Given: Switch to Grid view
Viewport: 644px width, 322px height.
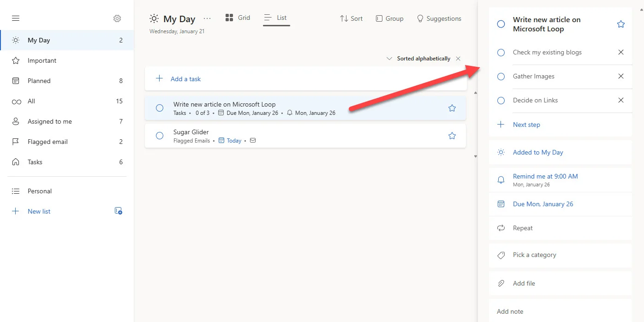Looking at the screenshot, I should (238, 18).
